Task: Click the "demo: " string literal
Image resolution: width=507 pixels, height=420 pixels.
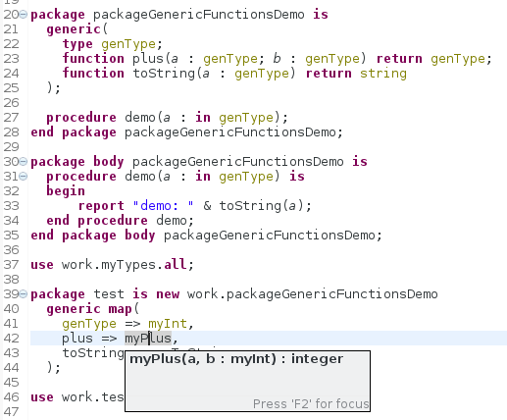Action: click(163, 206)
